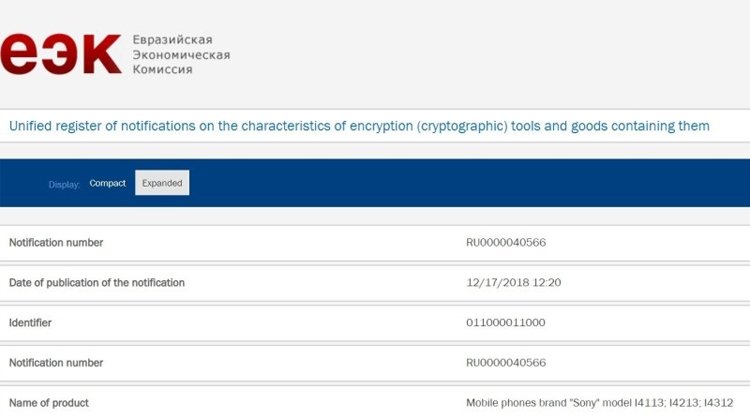The image size is (750, 419).
Task: Click the publication date 12/17/2018 12:20
Action: [x=514, y=283]
